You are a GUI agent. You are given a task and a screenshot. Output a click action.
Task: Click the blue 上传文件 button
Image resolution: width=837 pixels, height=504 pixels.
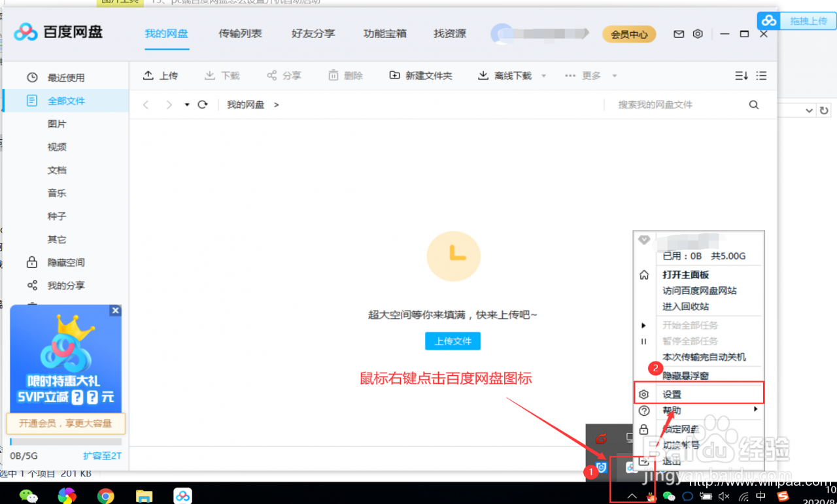pyautogui.click(x=453, y=341)
